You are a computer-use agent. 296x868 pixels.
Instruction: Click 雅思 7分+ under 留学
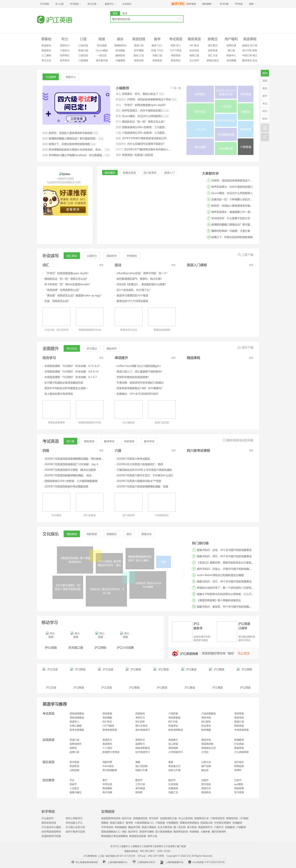pyautogui.click(x=157, y=46)
